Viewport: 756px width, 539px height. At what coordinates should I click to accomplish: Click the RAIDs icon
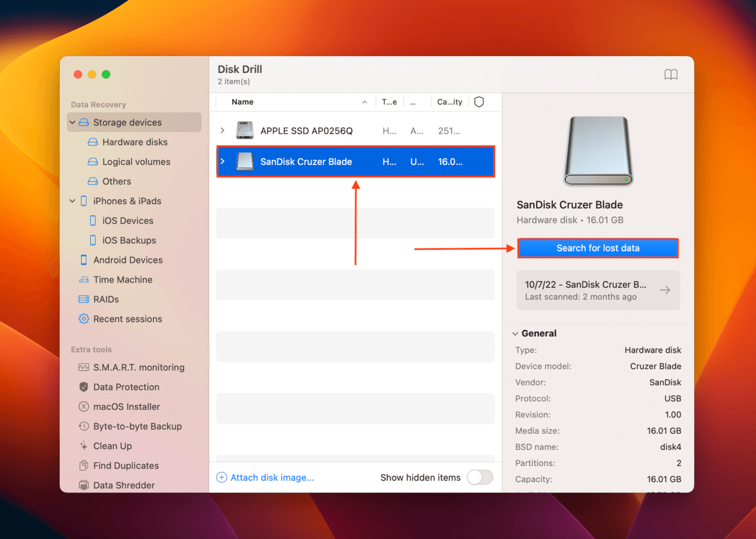pyautogui.click(x=84, y=299)
